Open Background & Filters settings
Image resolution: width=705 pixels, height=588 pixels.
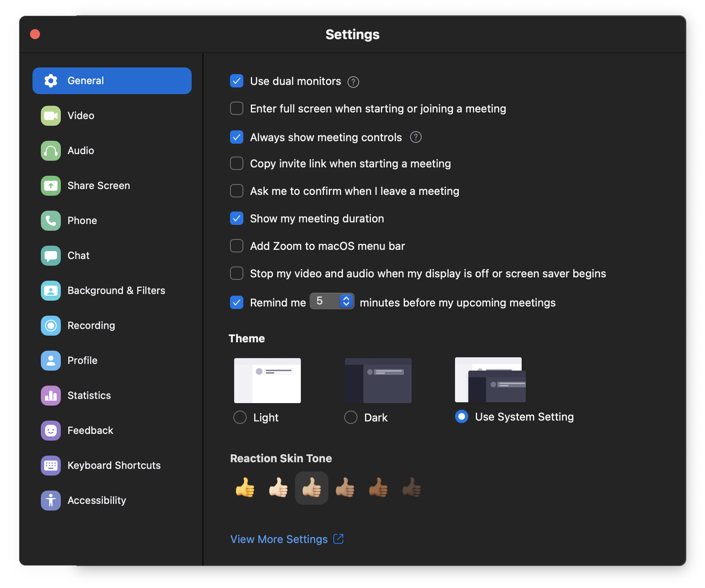coord(50,290)
